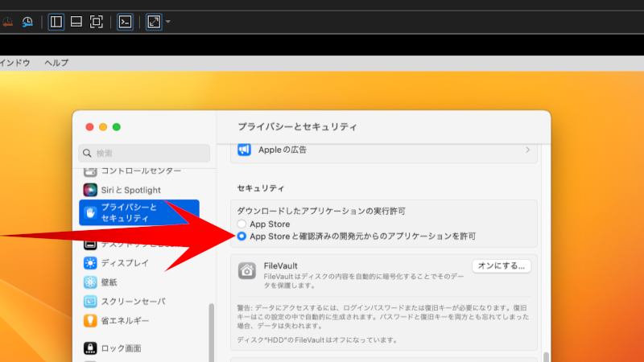This screenshot has width=644, height=362.
Task: Click the wallpaper flower icon
Action: pos(90,282)
